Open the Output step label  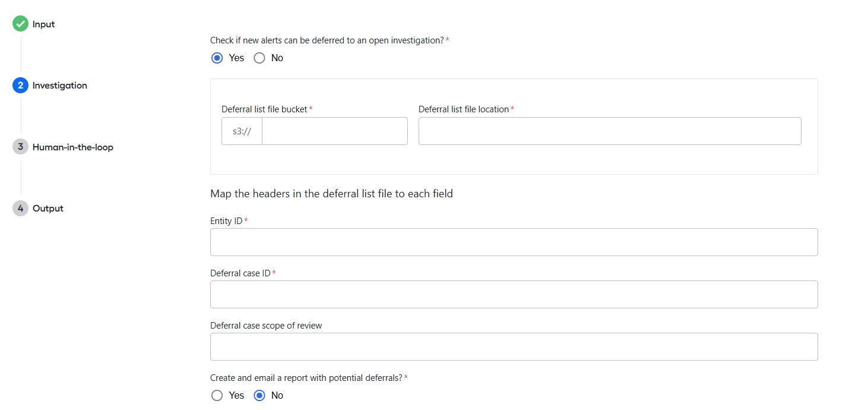pos(48,209)
